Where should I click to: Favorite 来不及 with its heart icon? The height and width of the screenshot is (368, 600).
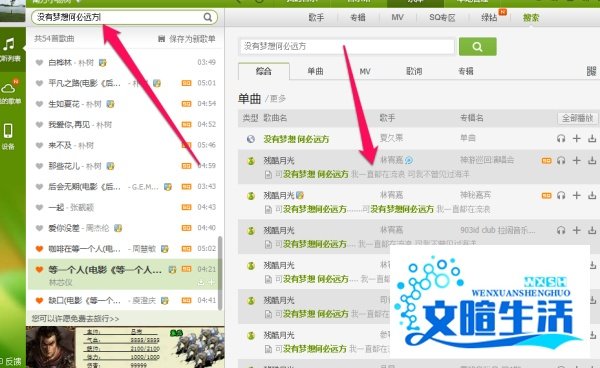[x=39, y=145]
